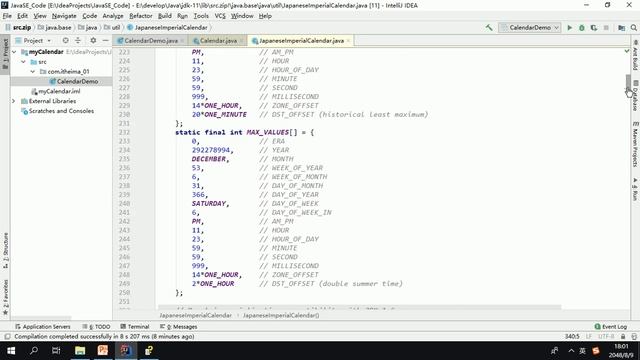Start debugging with the bug icon

(x=582, y=27)
